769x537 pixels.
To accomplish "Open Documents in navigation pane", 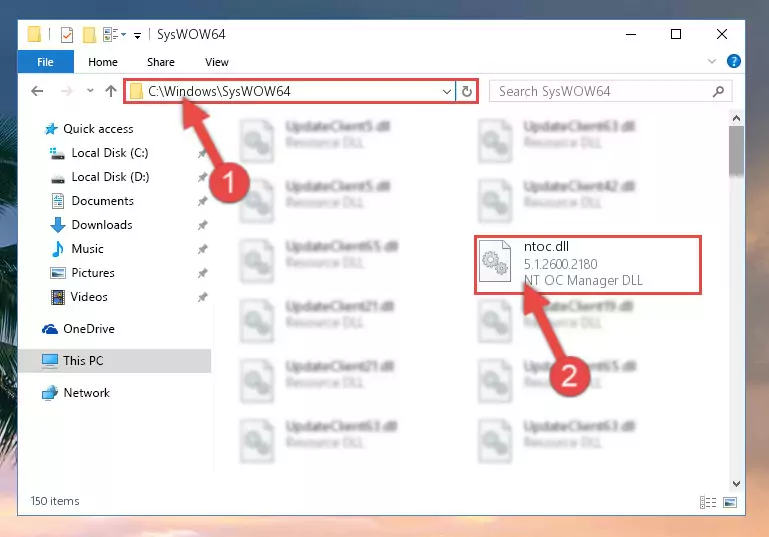I will point(103,201).
